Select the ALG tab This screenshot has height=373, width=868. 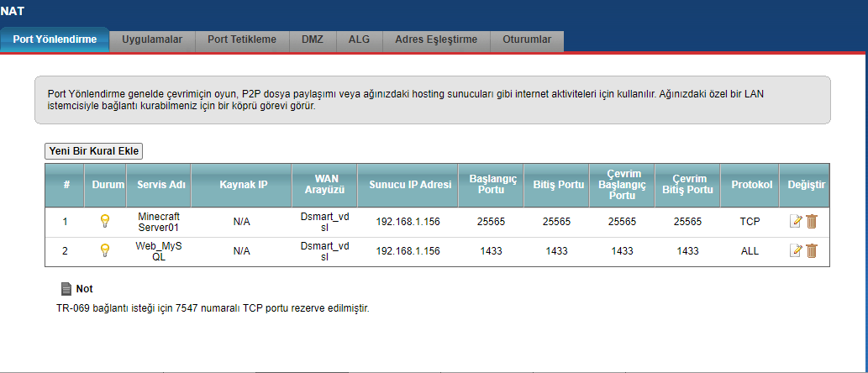(x=359, y=39)
